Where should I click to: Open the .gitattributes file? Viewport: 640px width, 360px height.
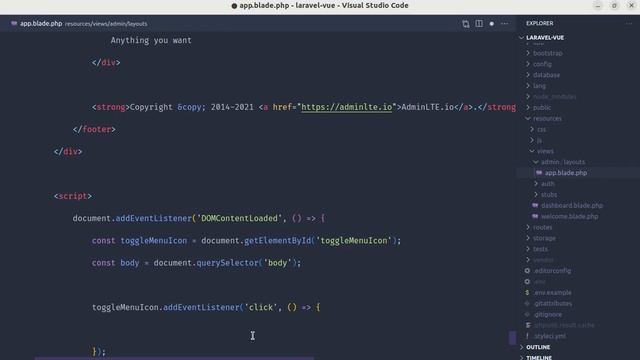(x=553, y=304)
